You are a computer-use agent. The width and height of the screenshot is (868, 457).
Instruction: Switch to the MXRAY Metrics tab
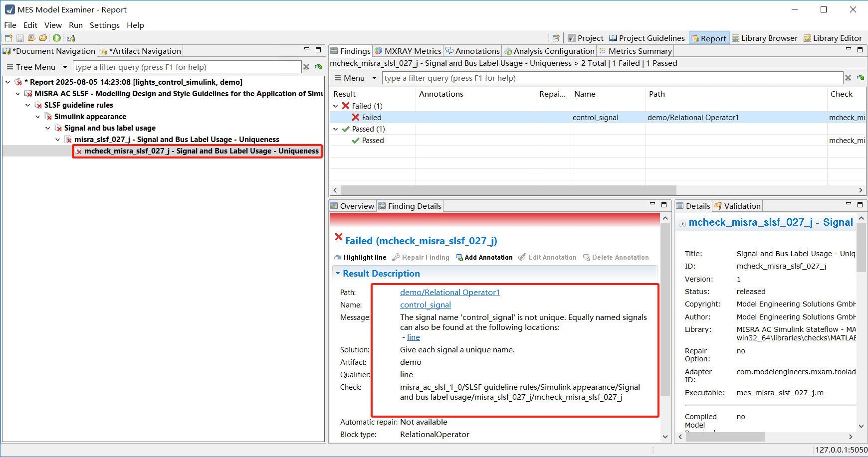(x=408, y=51)
